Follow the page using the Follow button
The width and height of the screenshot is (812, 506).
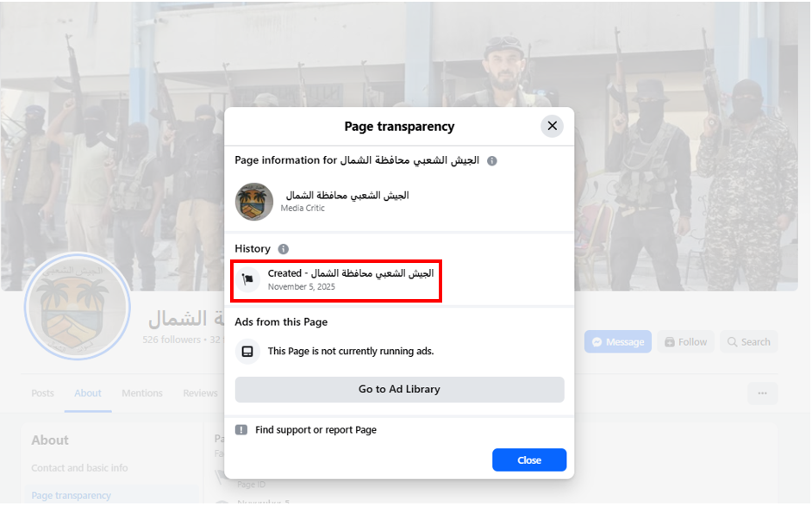coord(685,342)
